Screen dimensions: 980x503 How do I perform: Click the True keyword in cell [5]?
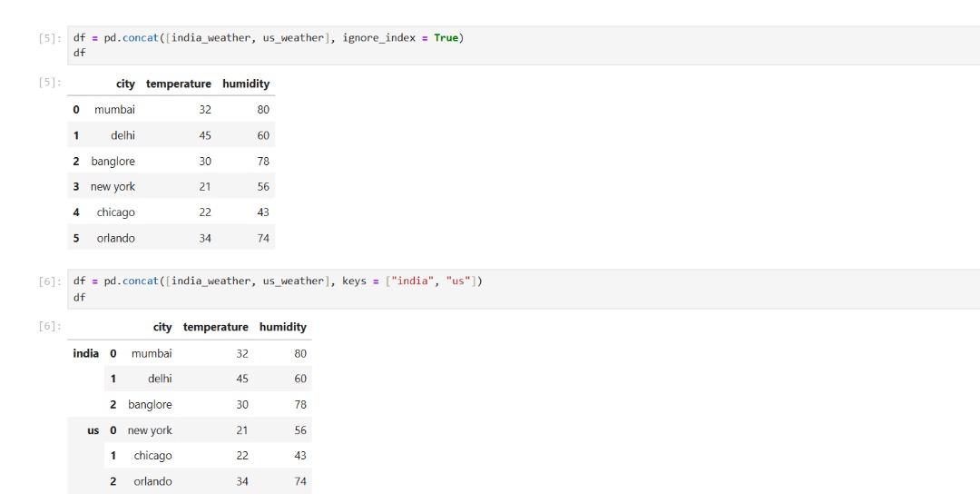(446, 38)
